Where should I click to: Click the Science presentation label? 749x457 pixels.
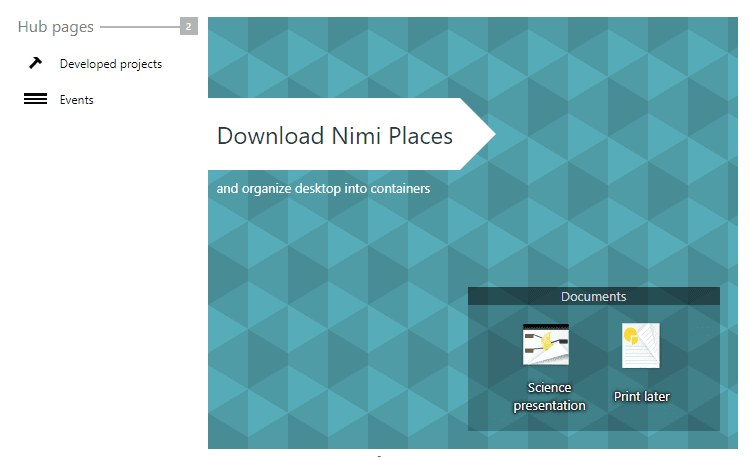click(x=549, y=396)
